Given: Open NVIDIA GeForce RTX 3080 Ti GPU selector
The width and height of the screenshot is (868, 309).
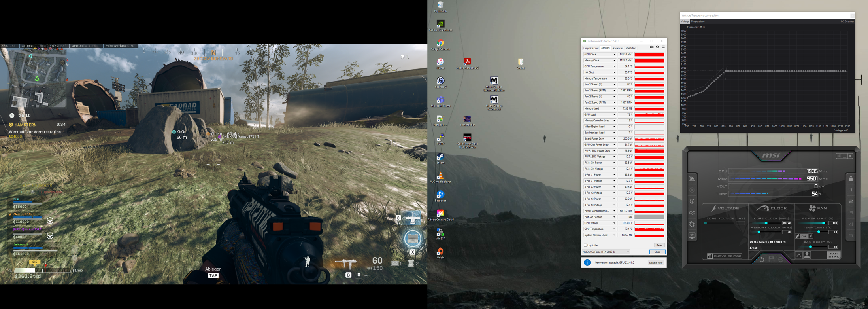Looking at the screenshot, I should [606, 252].
